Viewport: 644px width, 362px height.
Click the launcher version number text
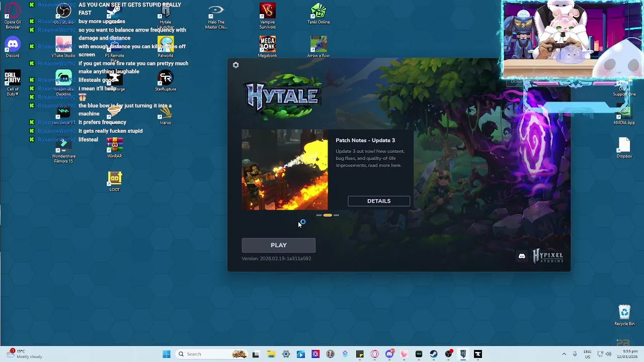coord(276,258)
